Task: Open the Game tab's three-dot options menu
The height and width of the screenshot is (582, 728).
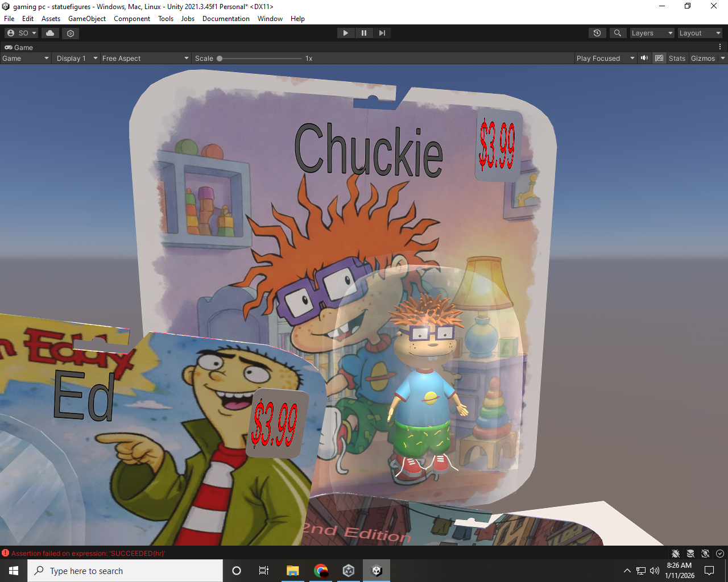Action: coord(720,47)
